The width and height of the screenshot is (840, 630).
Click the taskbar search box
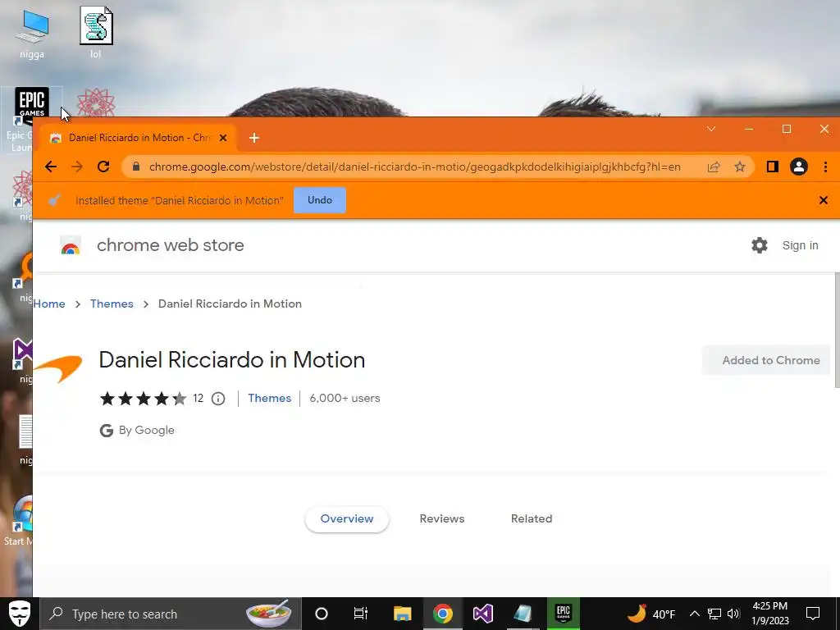coord(171,614)
